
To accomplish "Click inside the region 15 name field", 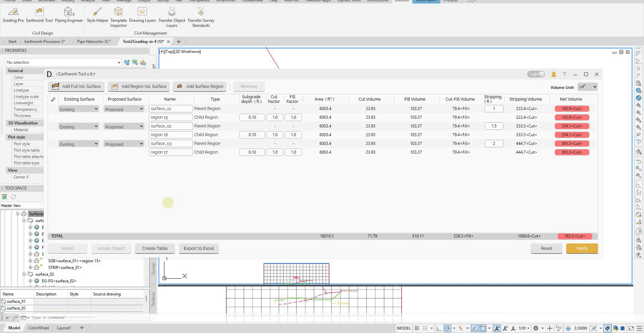I will pyautogui.click(x=170, y=117).
